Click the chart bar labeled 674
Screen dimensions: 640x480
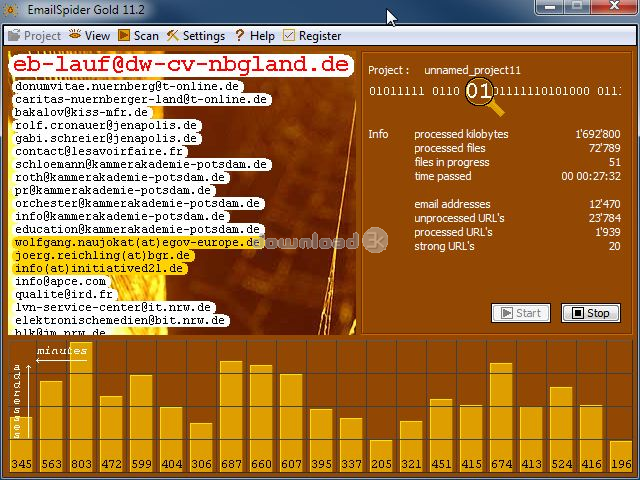click(x=501, y=417)
